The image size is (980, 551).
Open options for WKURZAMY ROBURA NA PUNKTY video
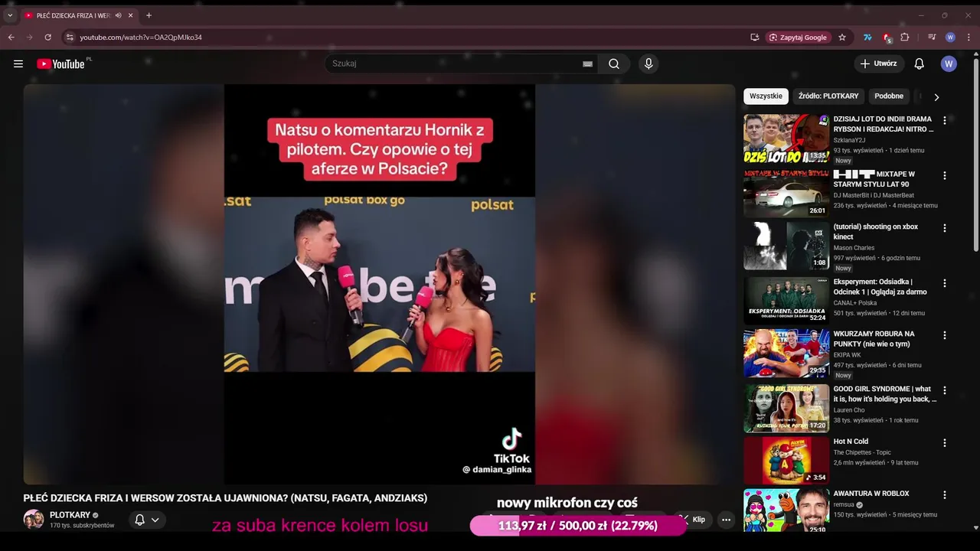[944, 335]
